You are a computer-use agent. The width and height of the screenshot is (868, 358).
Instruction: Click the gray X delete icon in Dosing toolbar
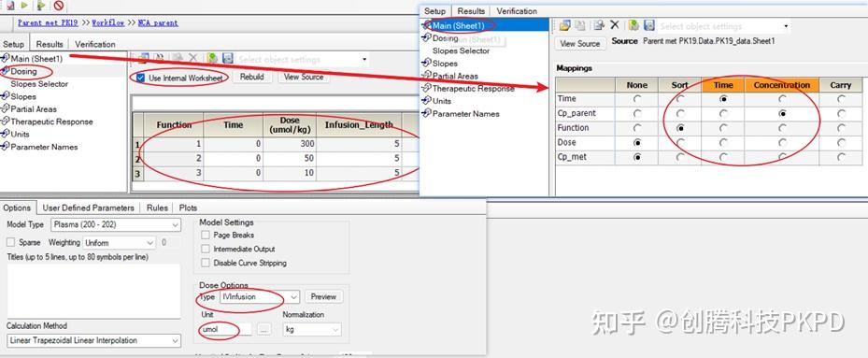[x=192, y=58]
